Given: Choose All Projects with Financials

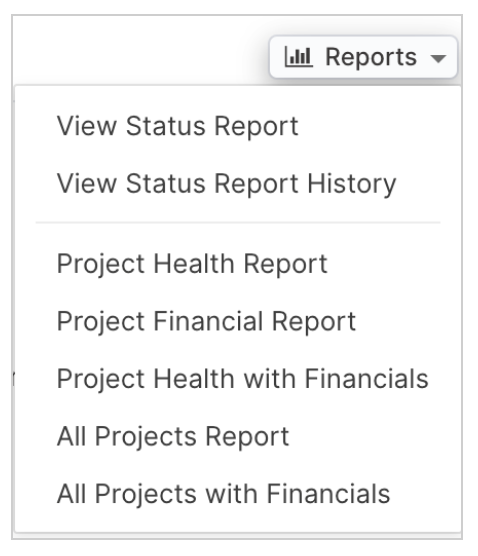Looking at the screenshot, I should click(x=238, y=494).
